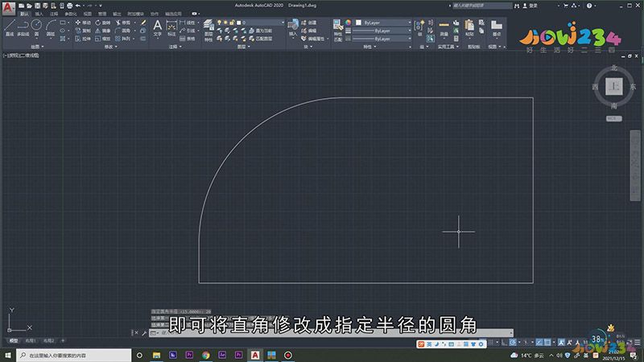
Task: Expand the Modify (修改) panel
Action: [111, 47]
